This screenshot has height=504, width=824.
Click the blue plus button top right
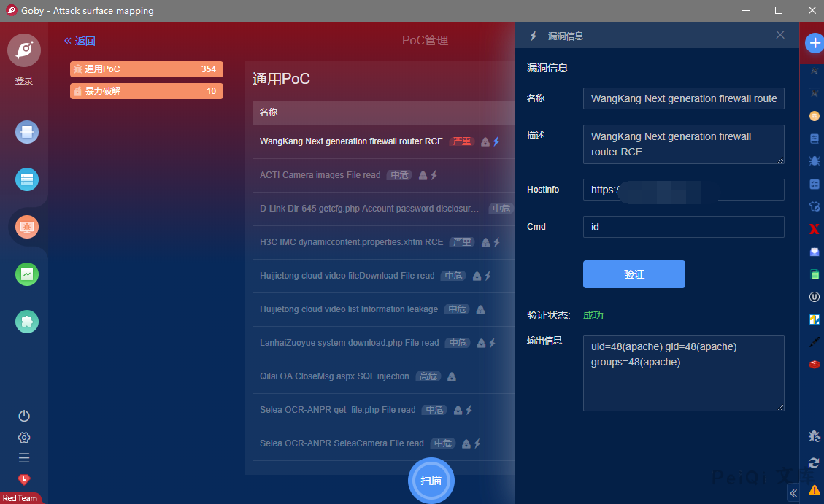point(815,43)
